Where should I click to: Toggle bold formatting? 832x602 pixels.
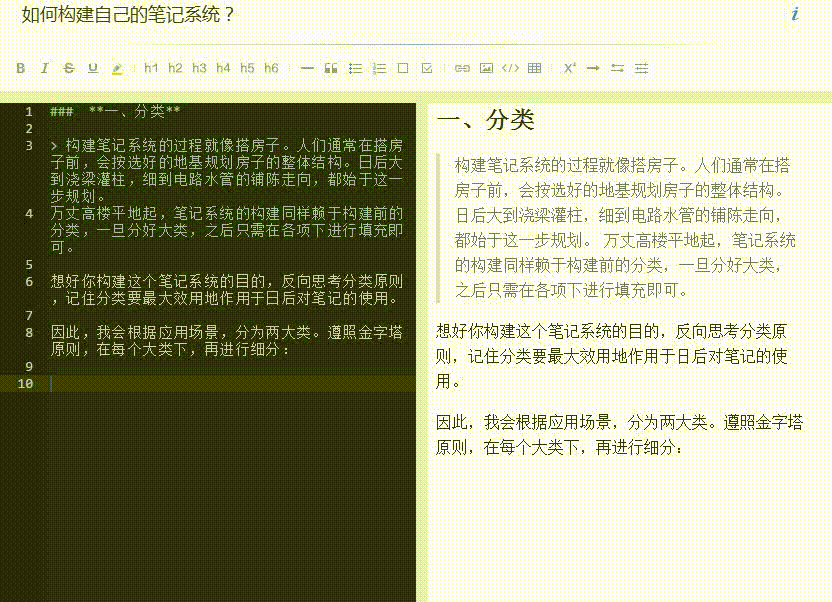click(20, 68)
